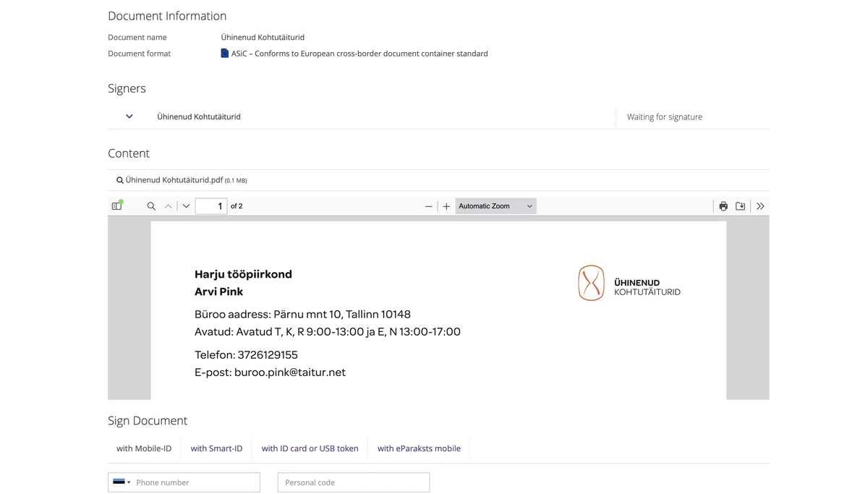Click the E-post buroo.pink@taitur.net line
The width and height of the screenshot is (868, 494).
click(270, 372)
